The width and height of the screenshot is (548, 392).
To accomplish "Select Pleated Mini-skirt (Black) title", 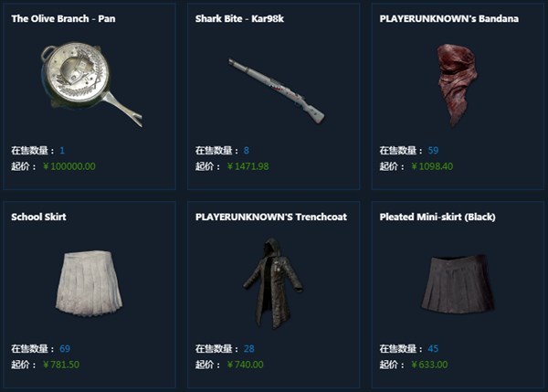I will point(437,217).
